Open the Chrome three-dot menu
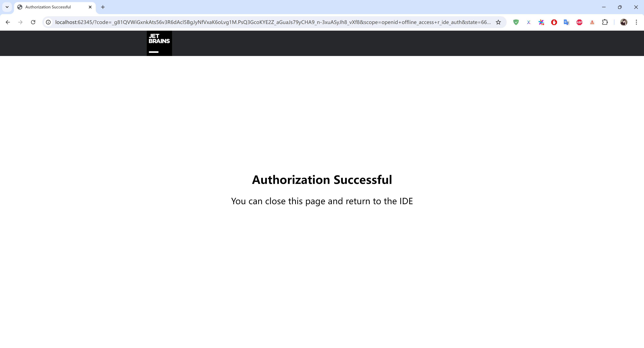The image size is (644, 348). (636, 22)
